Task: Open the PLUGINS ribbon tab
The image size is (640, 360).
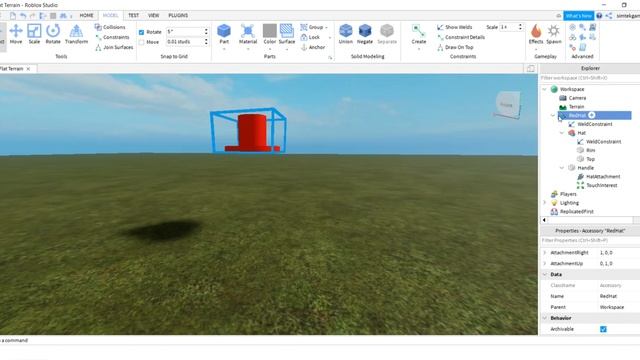Action: pyautogui.click(x=178, y=16)
